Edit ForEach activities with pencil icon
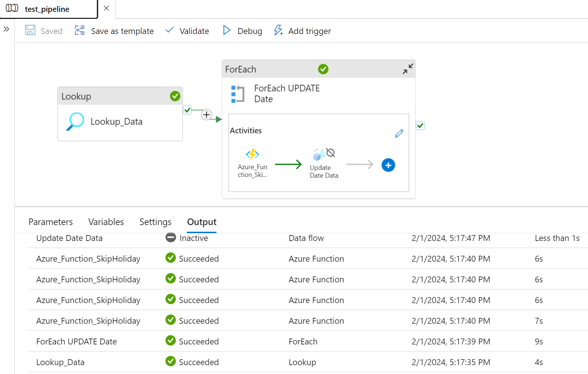 click(399, 133)
